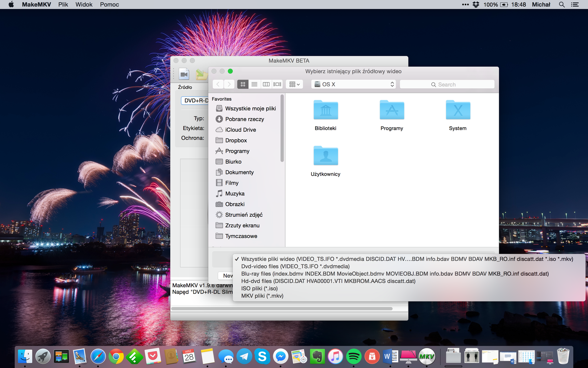Image resolution: width=588 pixels, height=368 pixels.
Task: Choose Wszystkie pliki wideo file filter
Action: click(x=409, y=259)
